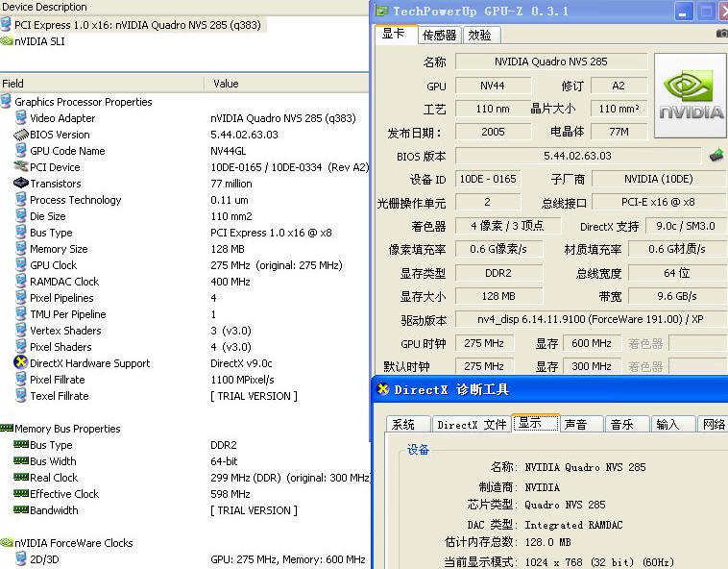728x569 pixels.
Task: Click the PCI Device card icon
Action: pyautogui.click(x=21, y=167)
